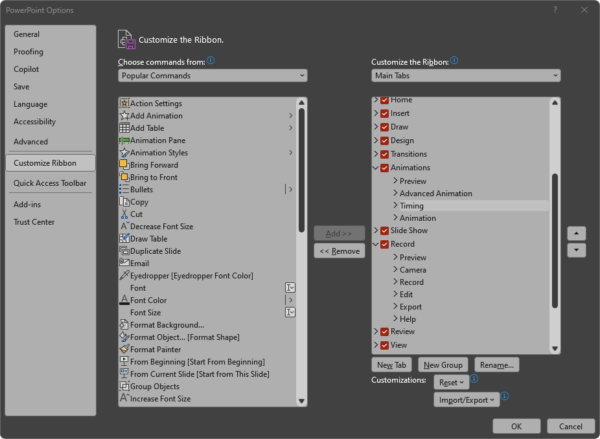
Task: Click the Bring to Front icon
Action: [124, 177]
